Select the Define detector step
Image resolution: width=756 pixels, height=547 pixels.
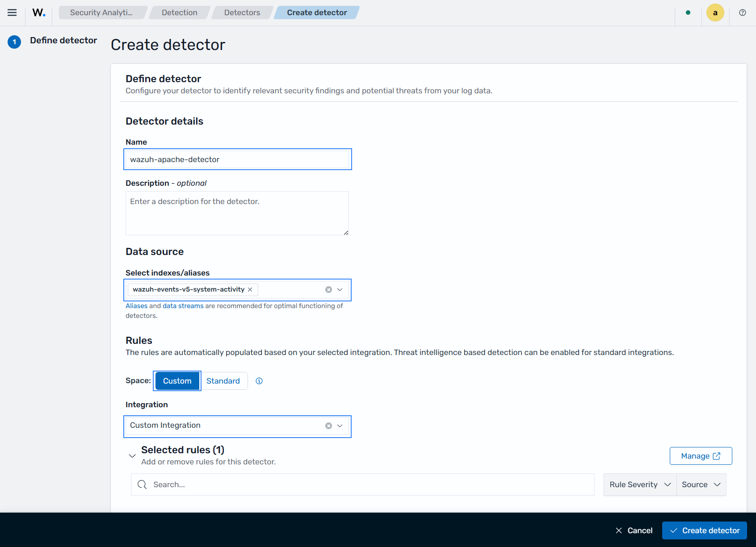click(x=63, y=40)
